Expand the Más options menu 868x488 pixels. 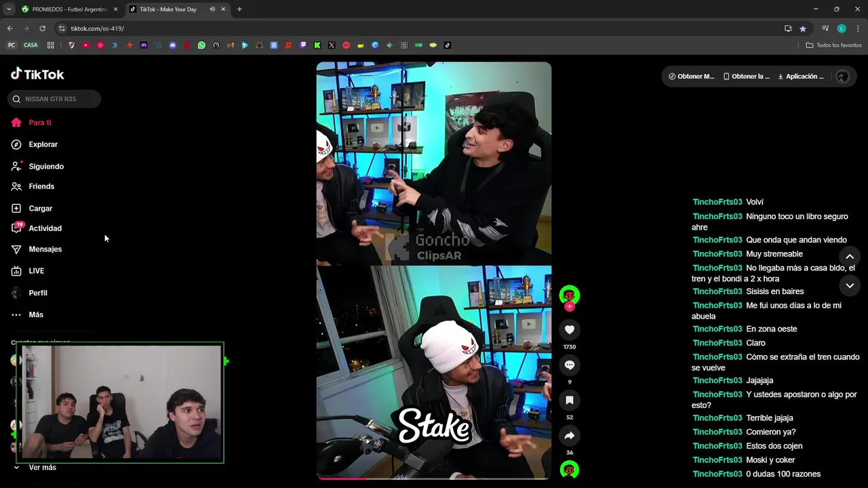(x=27, y=314)
